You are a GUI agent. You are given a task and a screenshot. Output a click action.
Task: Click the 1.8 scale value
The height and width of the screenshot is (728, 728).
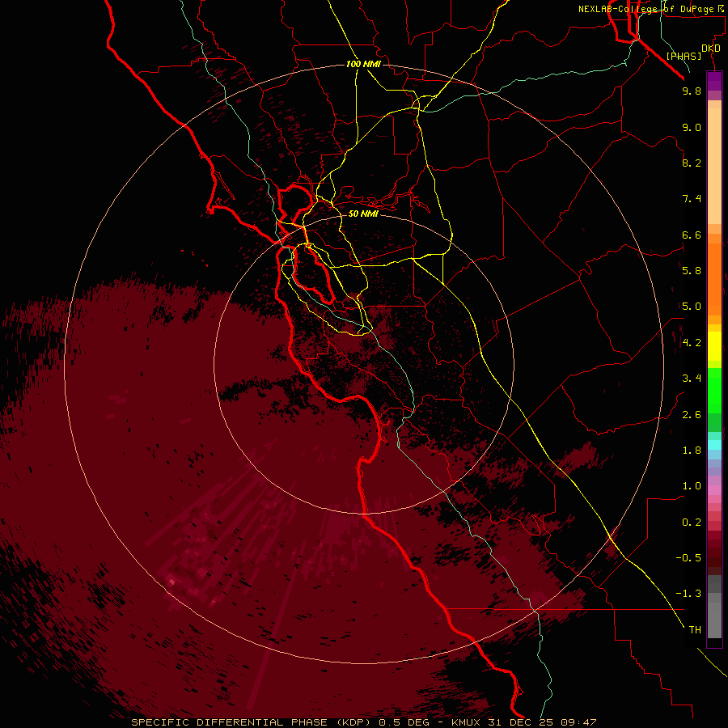coord(692,451)
